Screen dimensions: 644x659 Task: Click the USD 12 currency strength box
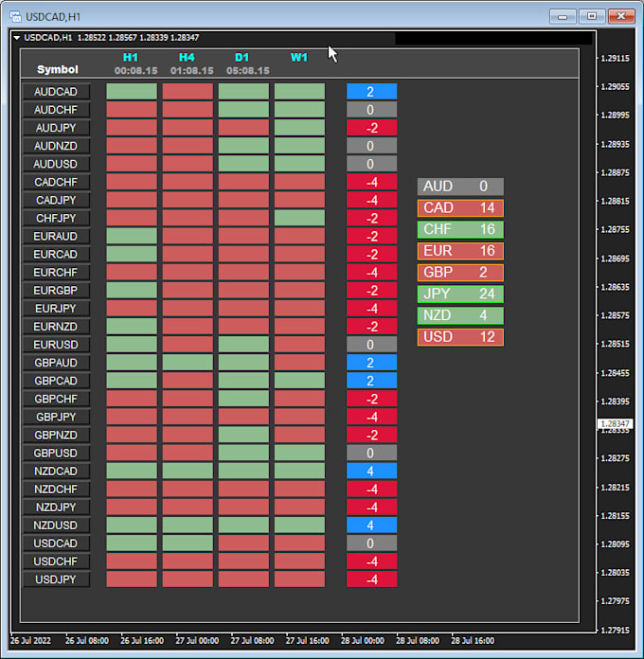460,337
